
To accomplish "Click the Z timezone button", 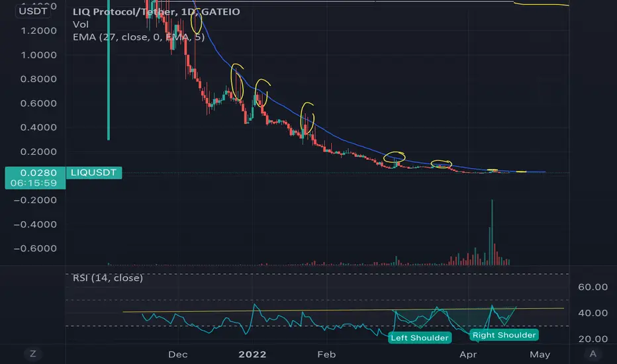I will click(33, 354).
